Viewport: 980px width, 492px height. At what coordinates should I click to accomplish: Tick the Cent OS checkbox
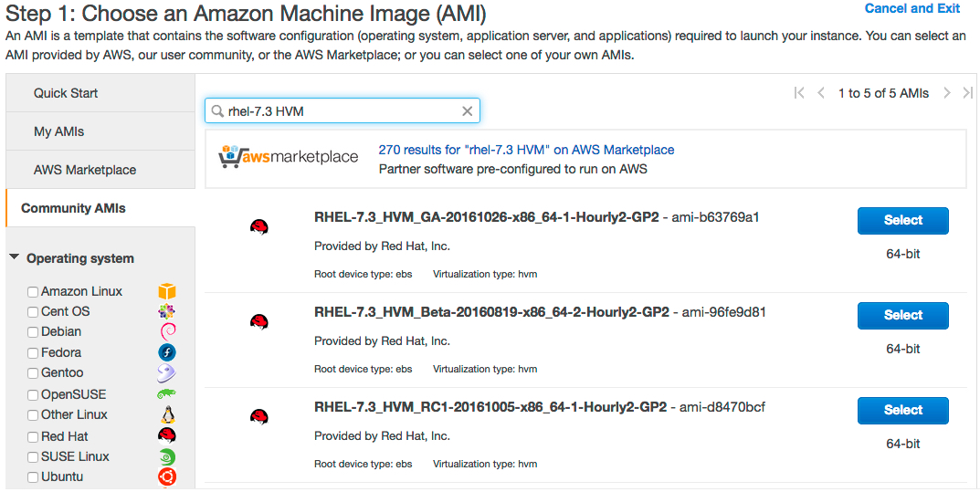[x=33, y=312]
